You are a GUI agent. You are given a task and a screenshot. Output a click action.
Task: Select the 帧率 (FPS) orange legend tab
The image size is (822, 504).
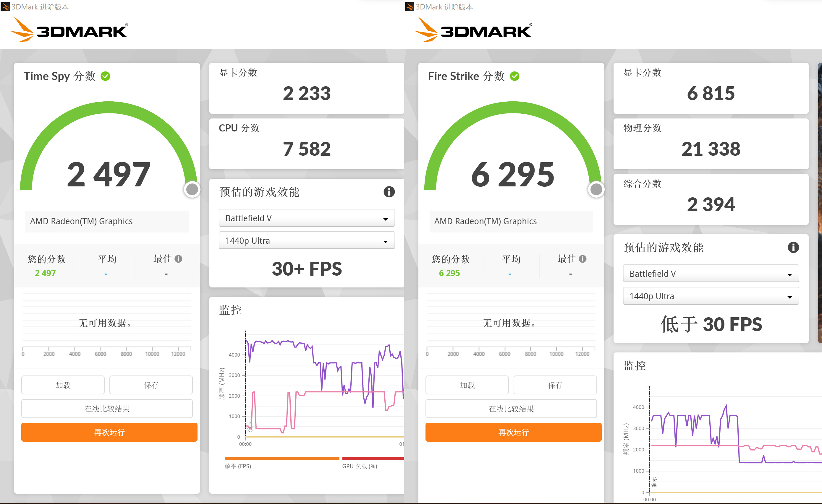point(282,463)
